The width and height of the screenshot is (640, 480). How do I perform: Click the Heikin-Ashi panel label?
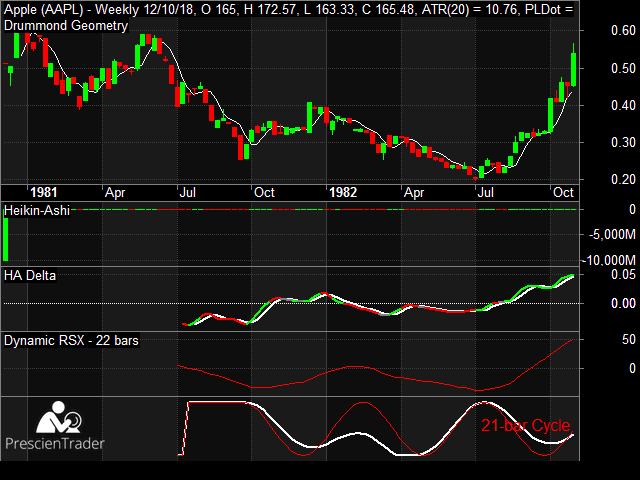37,211
